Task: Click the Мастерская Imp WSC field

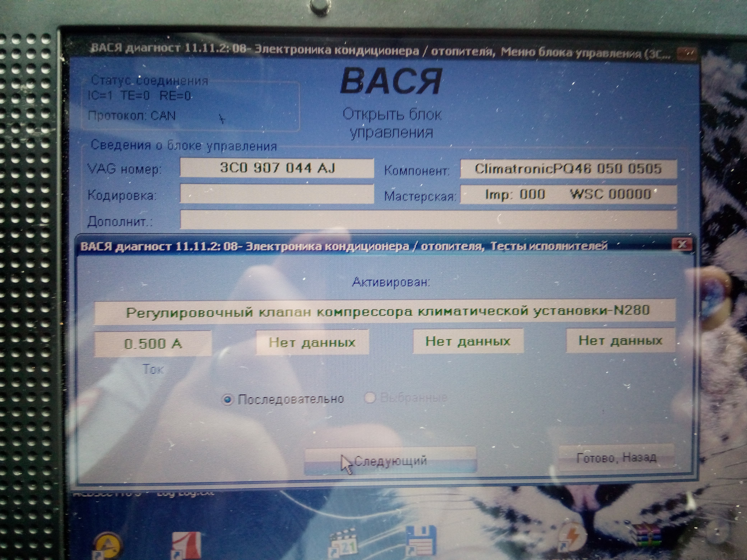Action: (568, 194)
